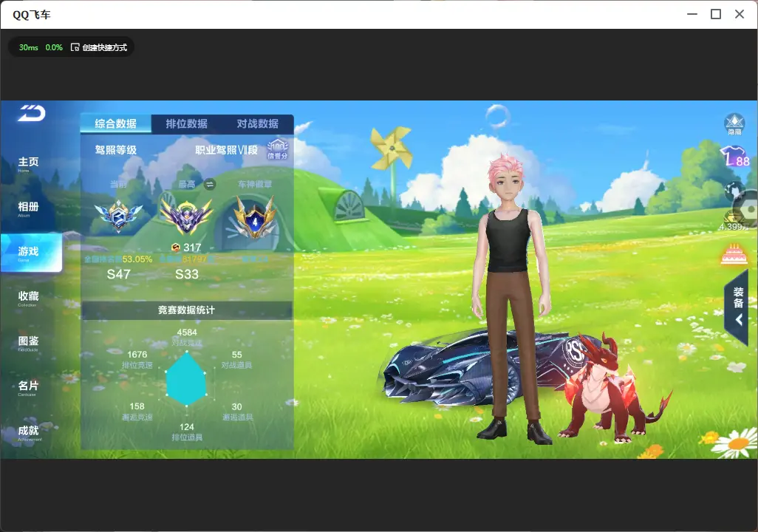Screen dimensions: 758x532
Task: Click the 4584 对战竞速 statistic
Action: [187, 337]
